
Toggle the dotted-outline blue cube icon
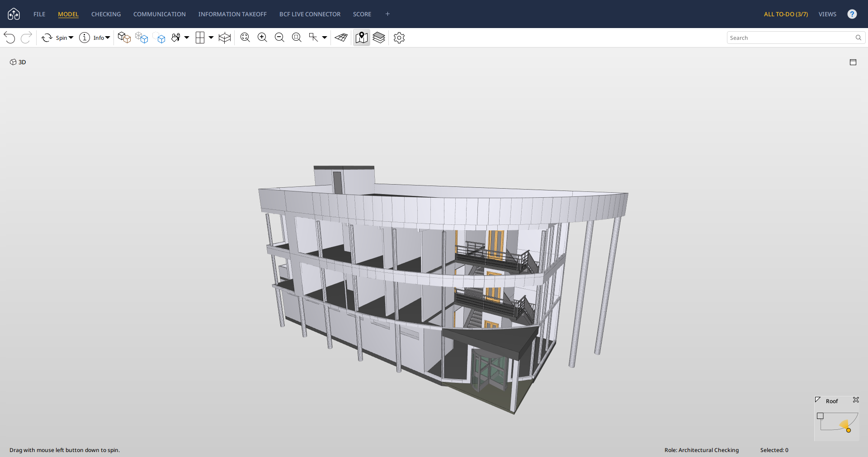pyautogui.click(x=159, y=38)
